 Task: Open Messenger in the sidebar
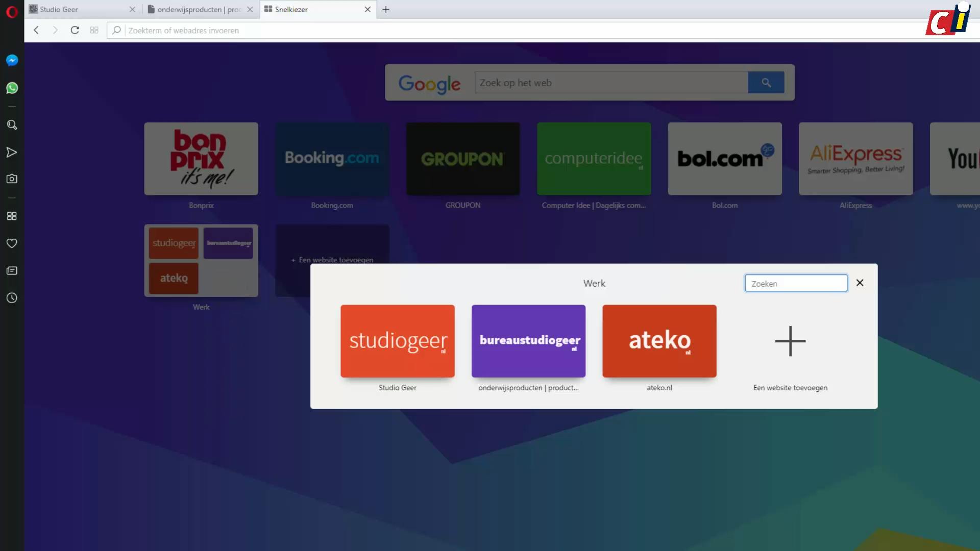pyautogui.click(x=12, y=60)
